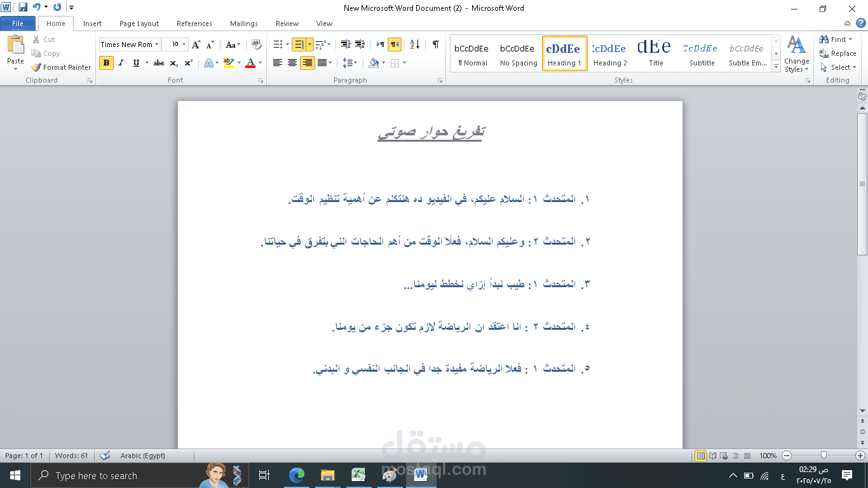
Task: Click Arabic (Egypt) language indicator
Action: 142,456
